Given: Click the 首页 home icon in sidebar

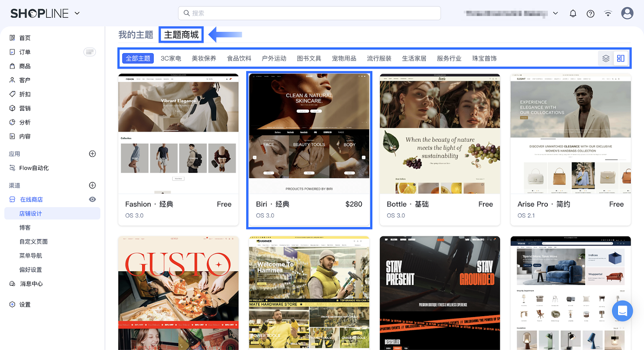Looking at the screenshot, I should tap(12, 38).
